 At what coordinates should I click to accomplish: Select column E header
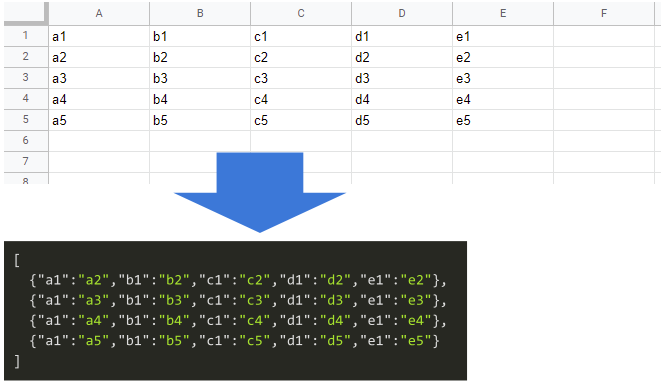[503, 14]
